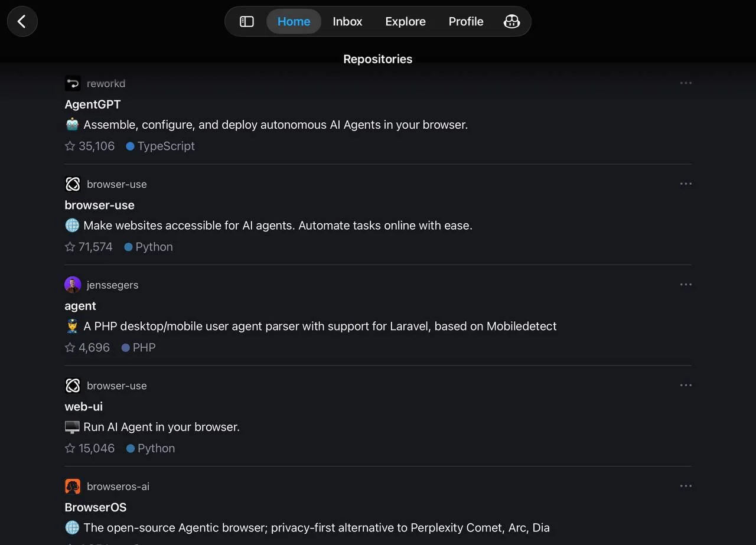Select the Home tab
Viewport: 756px width, 545px height.
click(x=294, y=21)
